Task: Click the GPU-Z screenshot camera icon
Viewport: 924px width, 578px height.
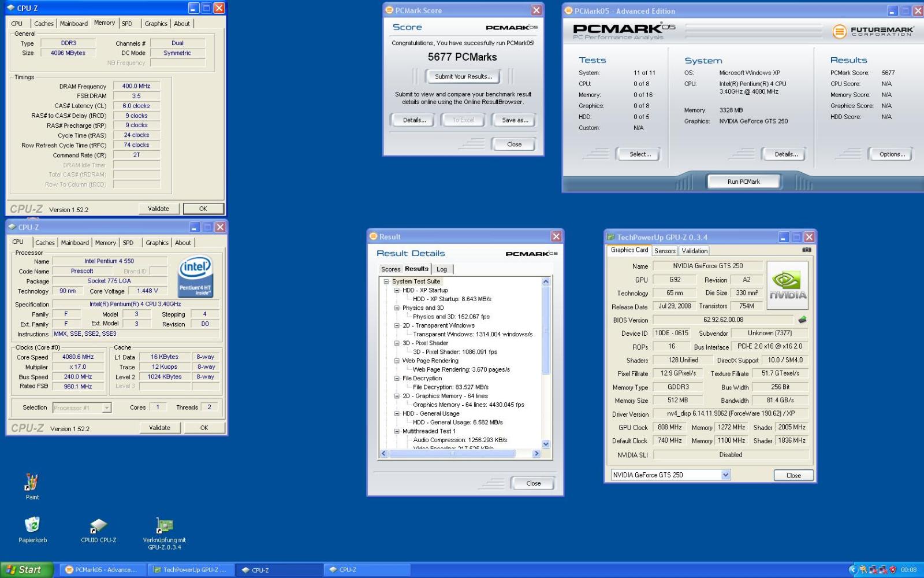Action: [x=807, y=250]
